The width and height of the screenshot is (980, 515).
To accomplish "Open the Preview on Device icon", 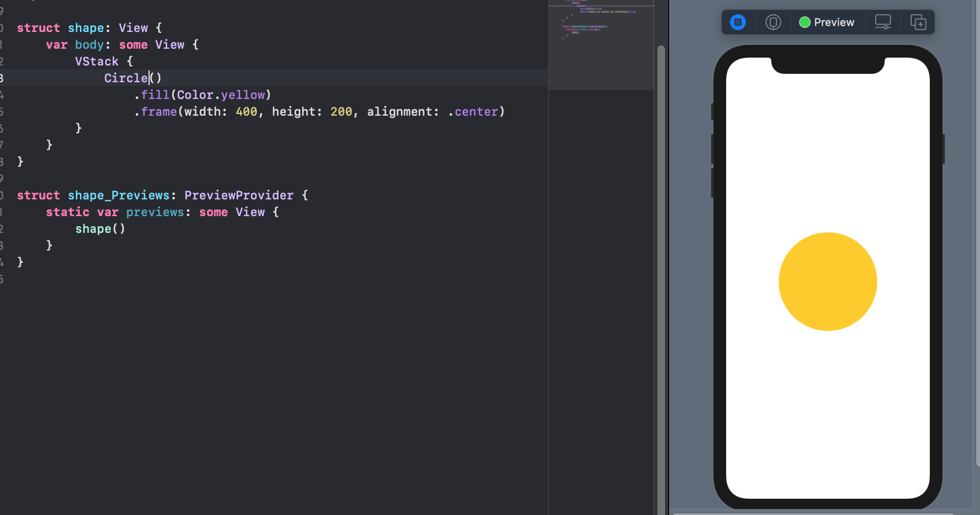I will click(883, 22).
